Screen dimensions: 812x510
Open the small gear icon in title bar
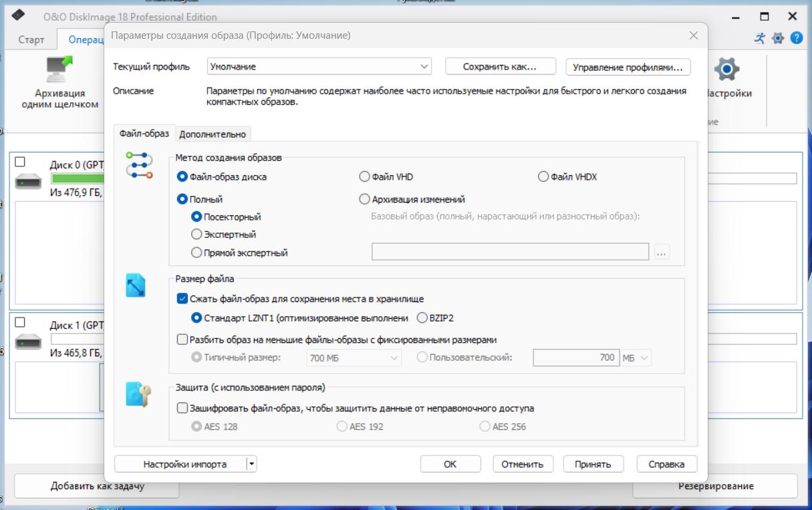click(x=778, y=38)
